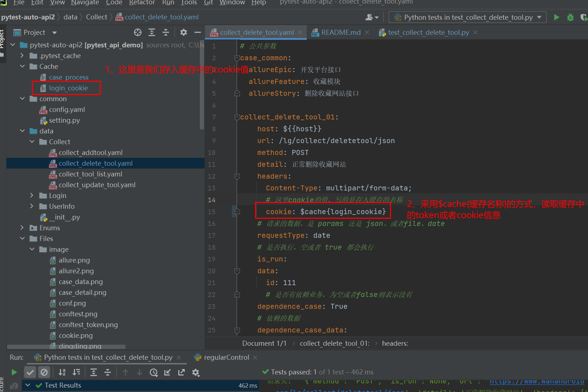The width and height of the screenshot is (588, 392).
Task: Expand the .pytest_cache folder
Action: click(x=22, y=56)
